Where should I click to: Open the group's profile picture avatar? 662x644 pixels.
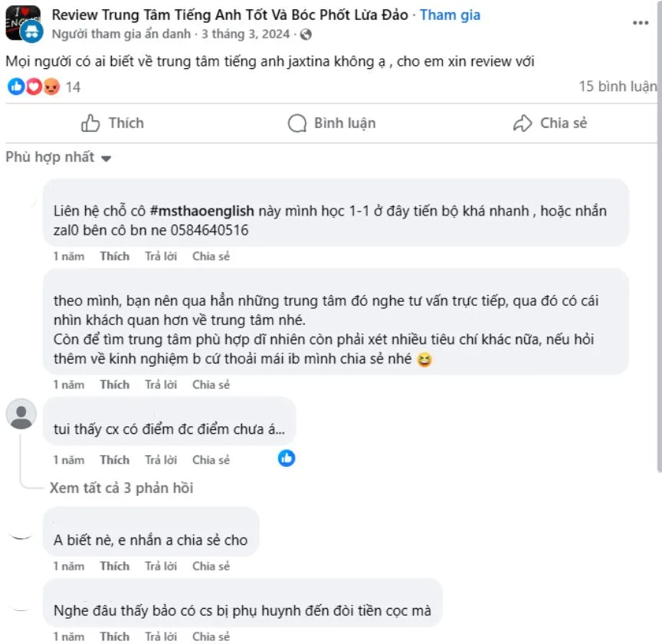coord(23,22)
